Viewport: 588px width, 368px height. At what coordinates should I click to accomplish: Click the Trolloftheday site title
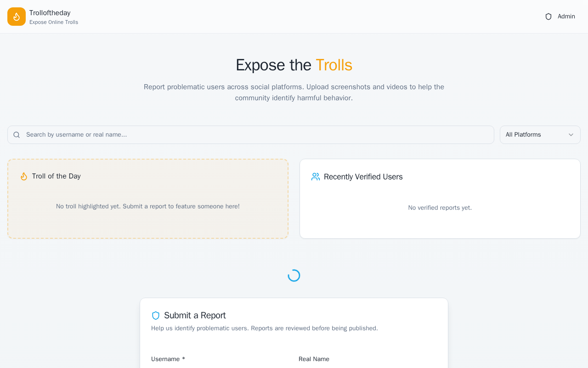click(50, 13)
